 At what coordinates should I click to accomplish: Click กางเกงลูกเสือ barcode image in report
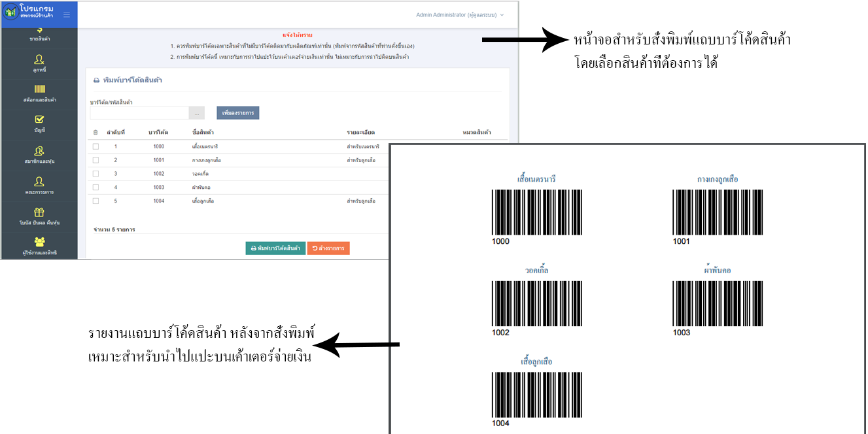pyautogui.click(x=718, y=212)
